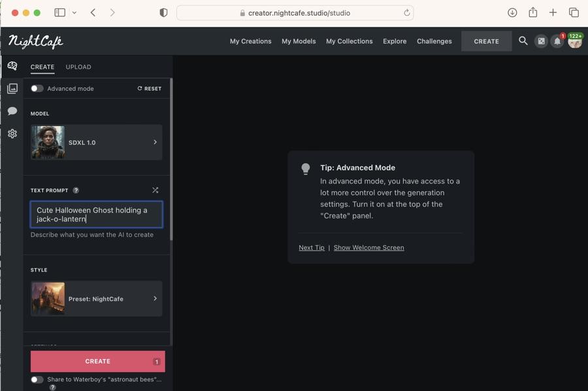
Task: Click the Safari address bar
Action: click(295, 13)
